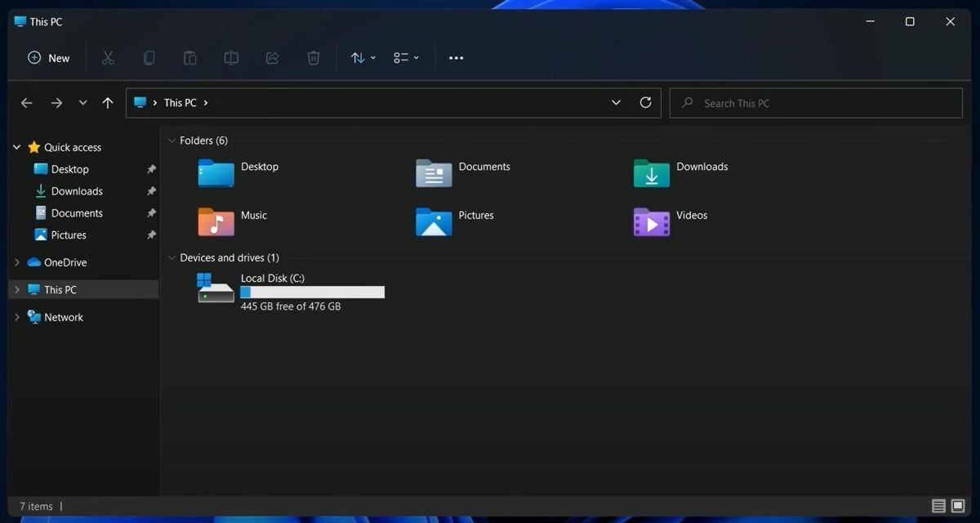Select Network in the navigation pane
This screenshot has height=523, width=980.
pos(63,317)
